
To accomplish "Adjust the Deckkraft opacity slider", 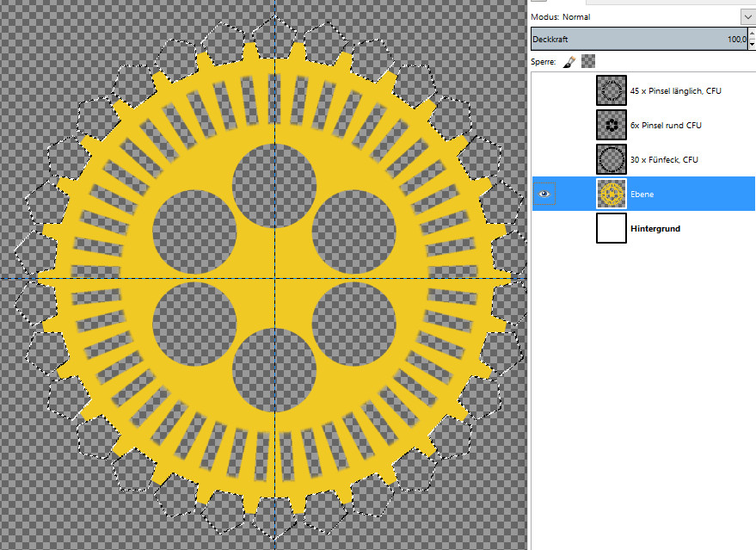I will coord(639,39).
